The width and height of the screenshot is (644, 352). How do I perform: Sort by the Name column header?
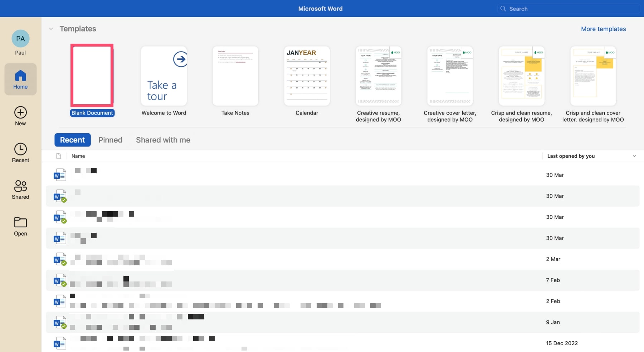[x=78, y=156]
